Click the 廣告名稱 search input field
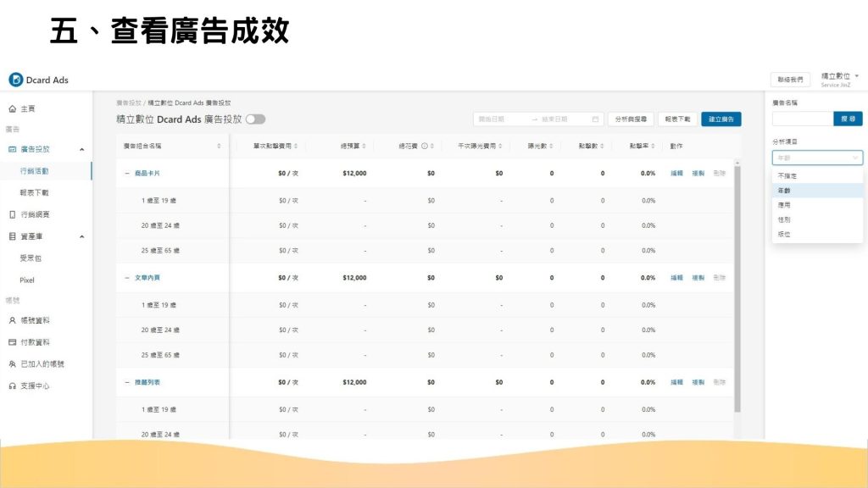The width and height of the screenshot is (868, 488). pyautogui.click(x=803, y=119)
